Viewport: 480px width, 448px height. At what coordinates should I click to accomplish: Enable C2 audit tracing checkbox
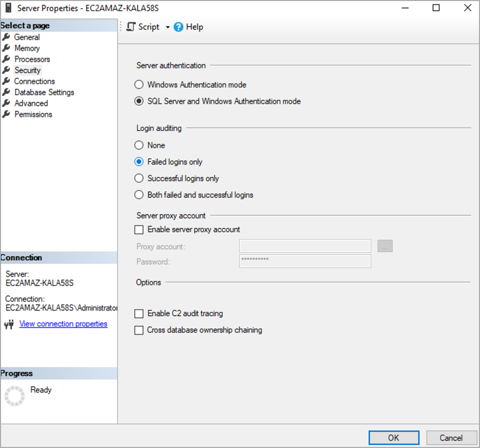click(x=139, y=314)
